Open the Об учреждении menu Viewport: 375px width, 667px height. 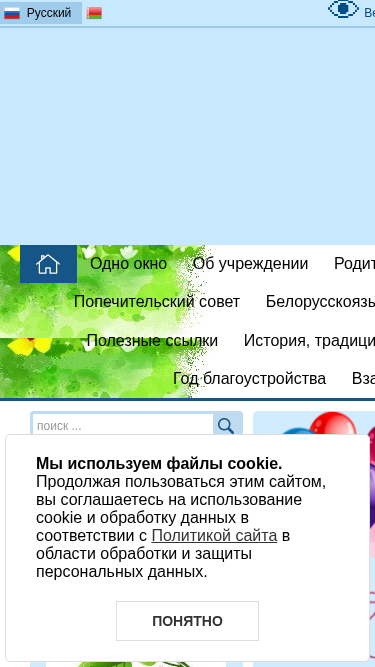coord(250,264)
